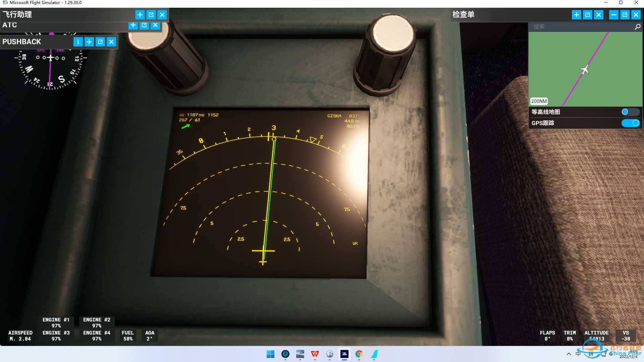
Task: Close the PUSHBACK panel
Action: (x=111, y=42)
